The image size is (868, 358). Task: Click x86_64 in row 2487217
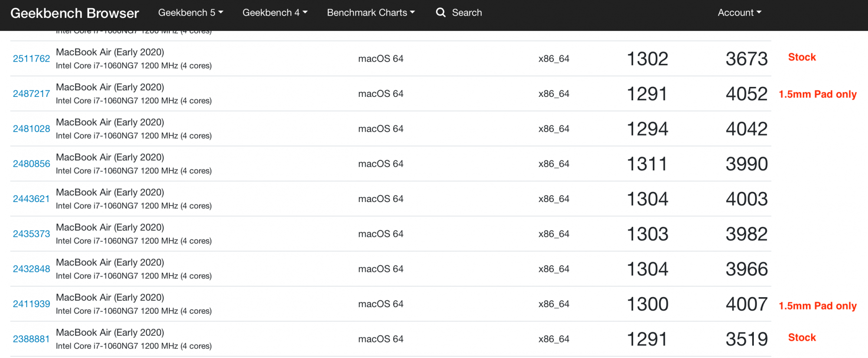[554, 94]
